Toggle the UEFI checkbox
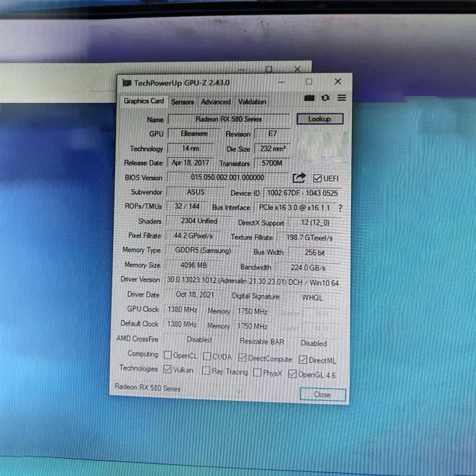Screen dimensions: 476x476 [317, 178]
